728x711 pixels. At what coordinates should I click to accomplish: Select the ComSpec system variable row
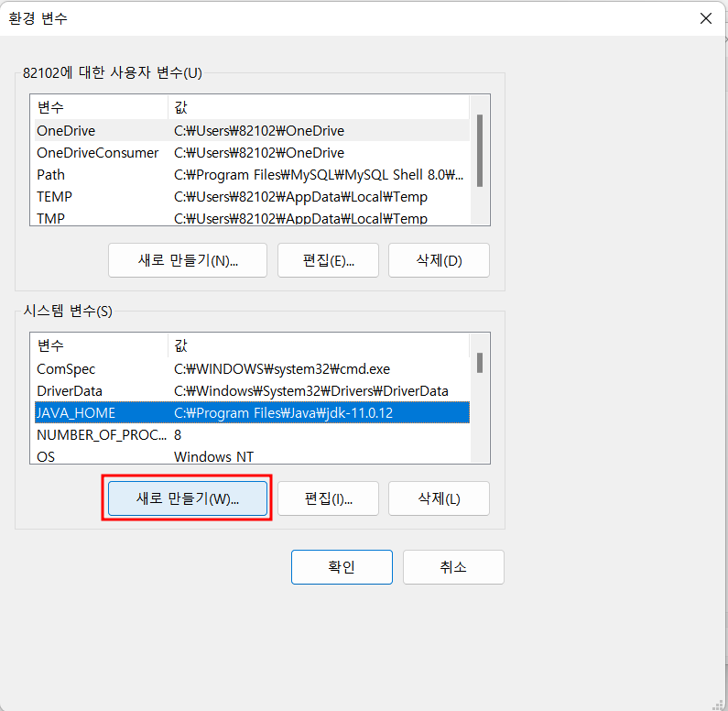click(x=252, y=368)
